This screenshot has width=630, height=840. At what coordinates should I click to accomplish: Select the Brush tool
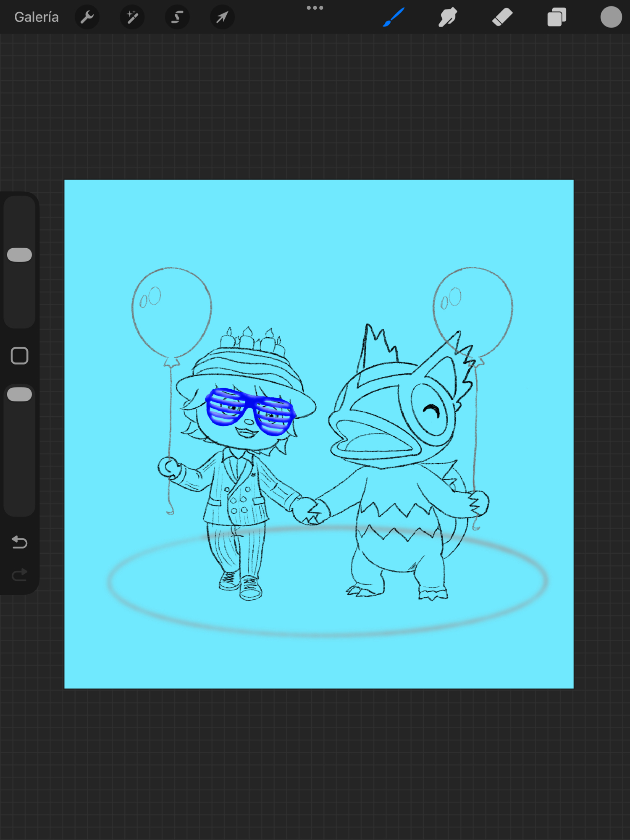(394, 17)
